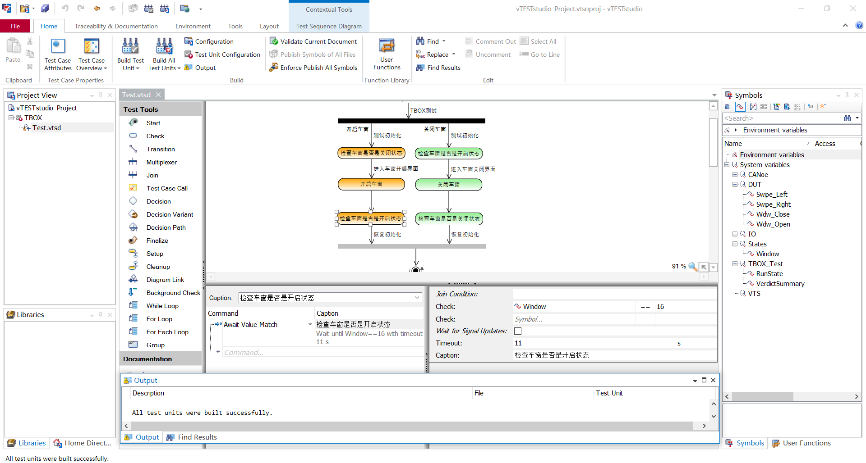The height and width of the screenshot is (463, 866).
Task: Expand the IO node
Action: click(735, 234)
